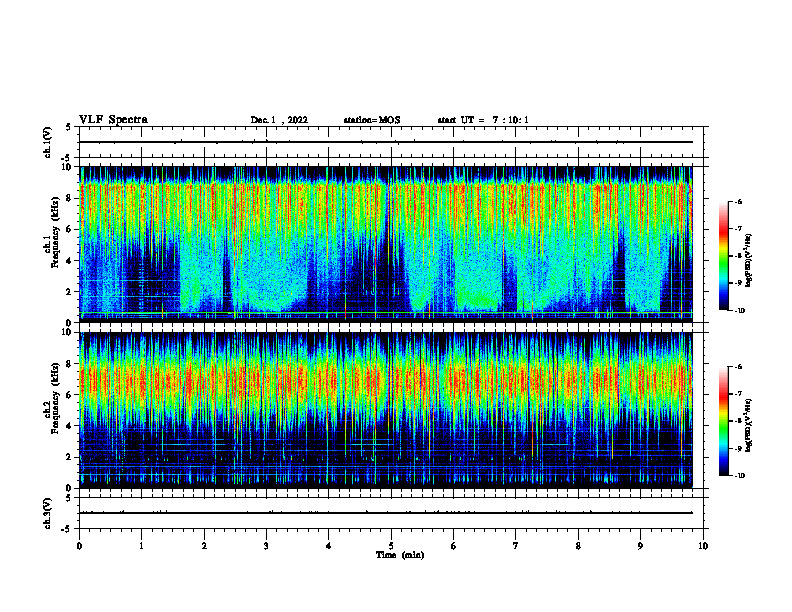Viewport: 792px width, 612px height.
Task: Click time tick label "1" on x-axis
Action: 141,546
